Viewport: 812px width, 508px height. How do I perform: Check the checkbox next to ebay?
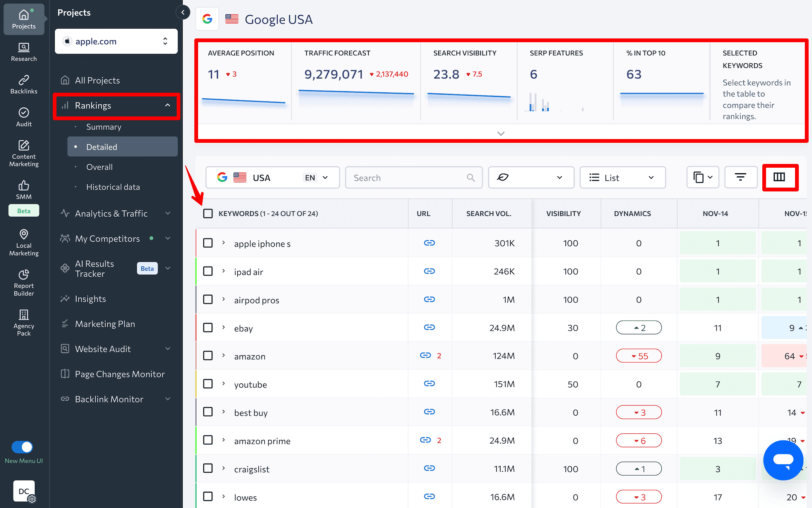tap(208, 327)
